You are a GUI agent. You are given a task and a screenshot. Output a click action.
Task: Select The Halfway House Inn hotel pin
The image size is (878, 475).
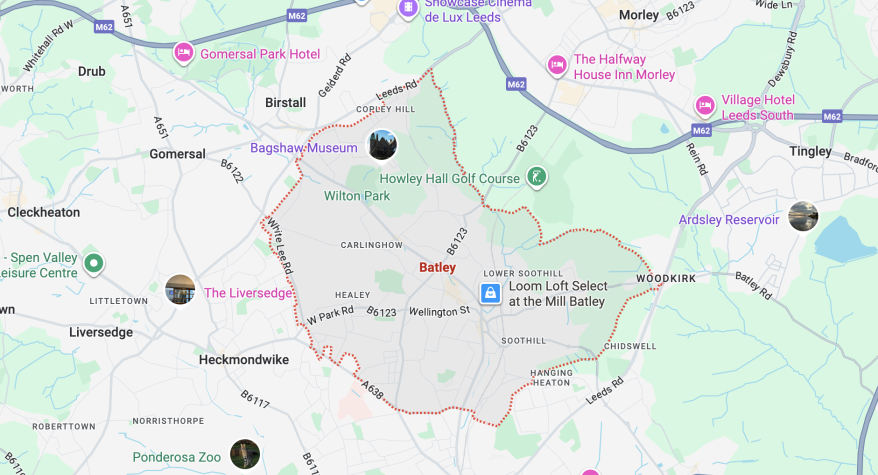(557, 66)
